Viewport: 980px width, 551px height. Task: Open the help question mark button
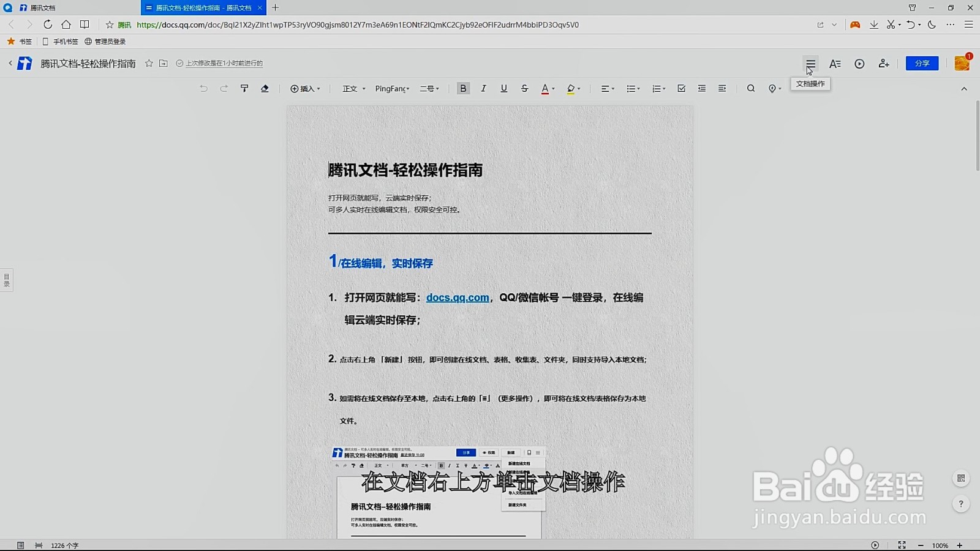point(961,504)
